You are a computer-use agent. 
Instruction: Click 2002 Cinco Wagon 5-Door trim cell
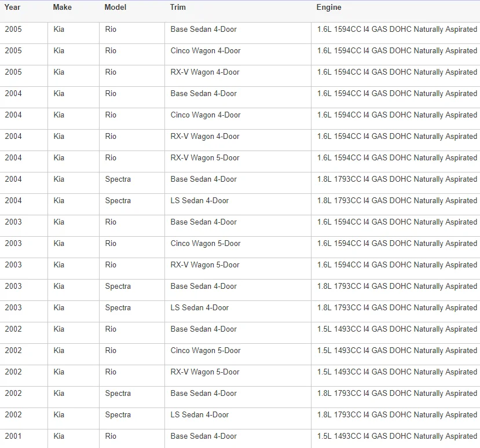click(x=238, y=354)
